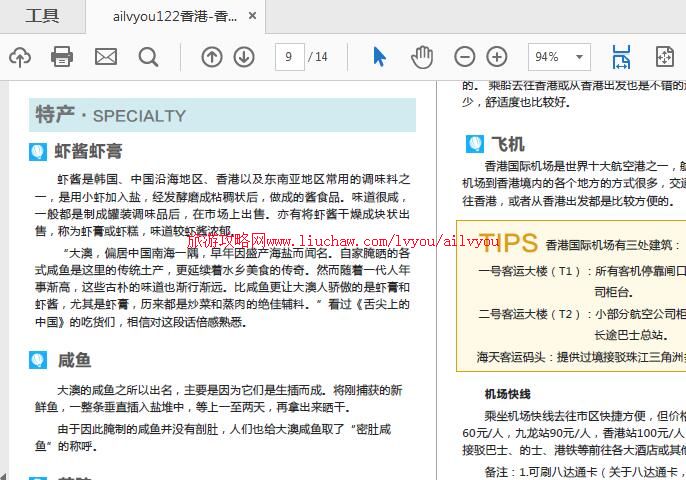Image resolution: width=686 pixels, height=480 pixels.
Task: Open the search magnifier tool
Action: pyautogui.click(x=148, y=57)
